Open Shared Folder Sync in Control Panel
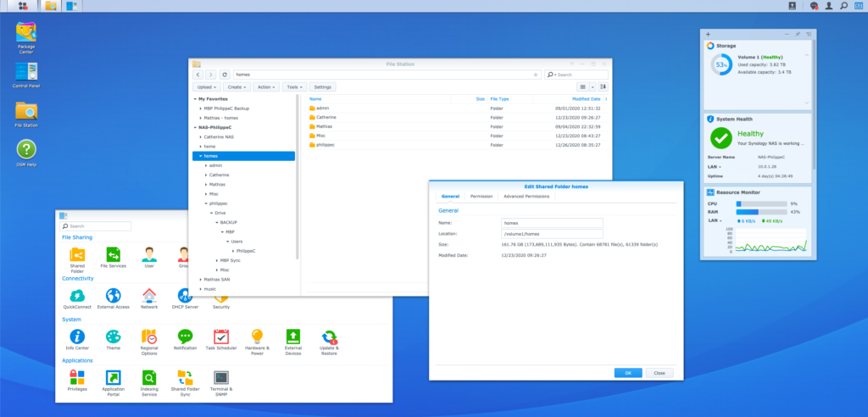Image resolution: width=868 pixels, height=417 pixels. coord(185,383)
